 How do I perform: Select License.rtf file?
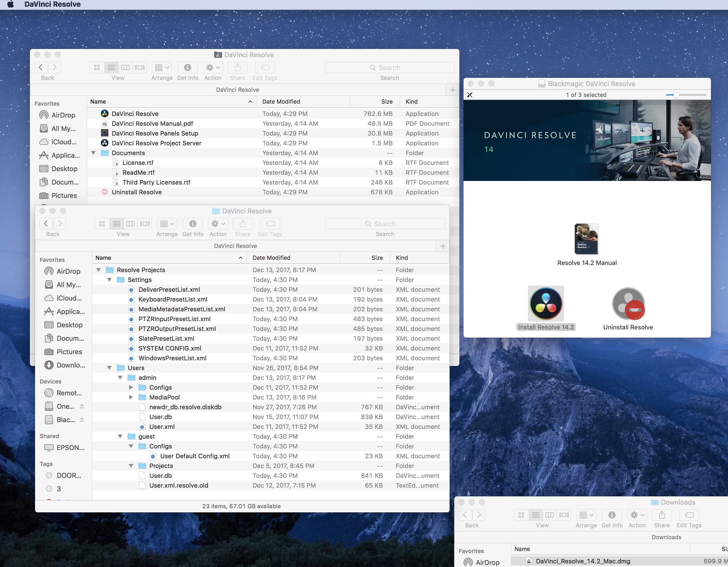pyautogui.click(x=273, y=163)
